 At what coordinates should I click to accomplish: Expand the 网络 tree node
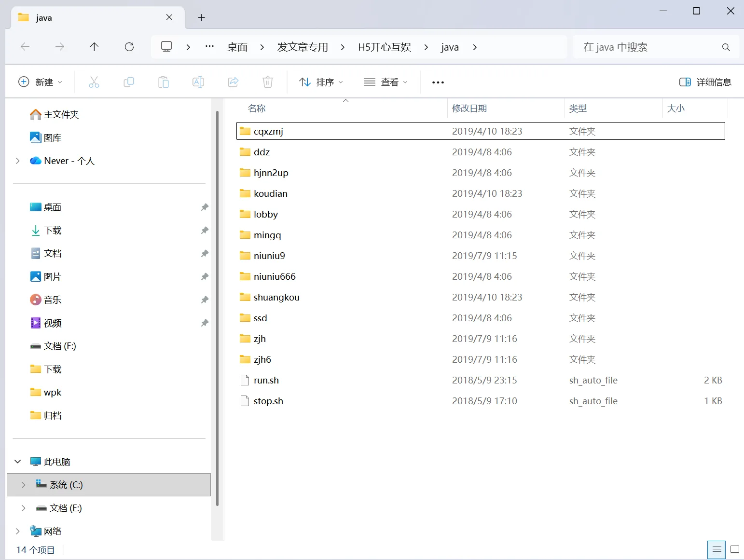tap(18, 531)
